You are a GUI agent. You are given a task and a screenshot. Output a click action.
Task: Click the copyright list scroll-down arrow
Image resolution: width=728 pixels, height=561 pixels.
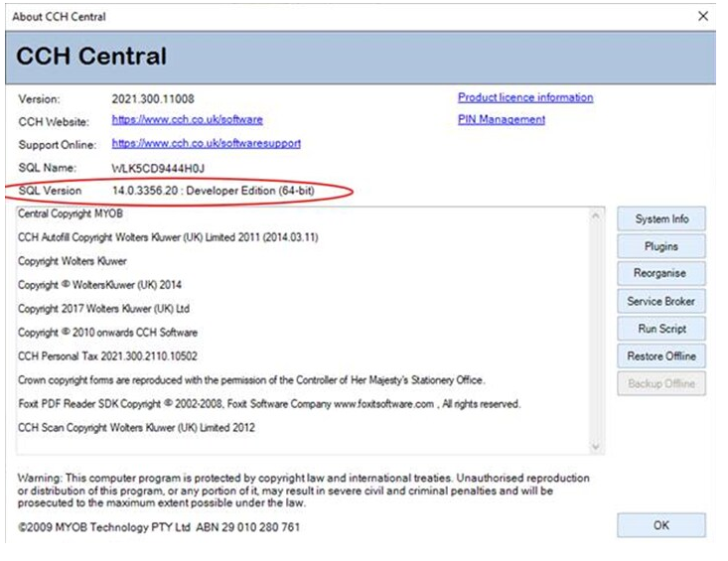[596, 447]
